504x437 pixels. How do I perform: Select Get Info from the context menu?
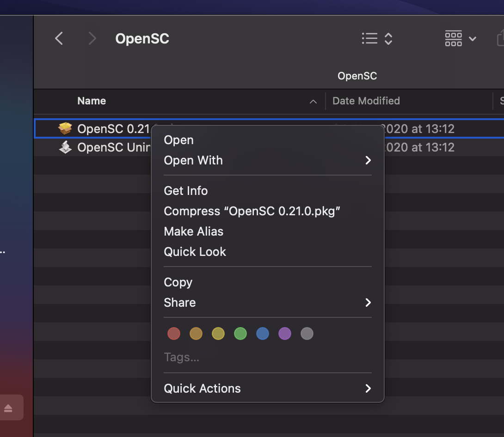tap(185, 190)
